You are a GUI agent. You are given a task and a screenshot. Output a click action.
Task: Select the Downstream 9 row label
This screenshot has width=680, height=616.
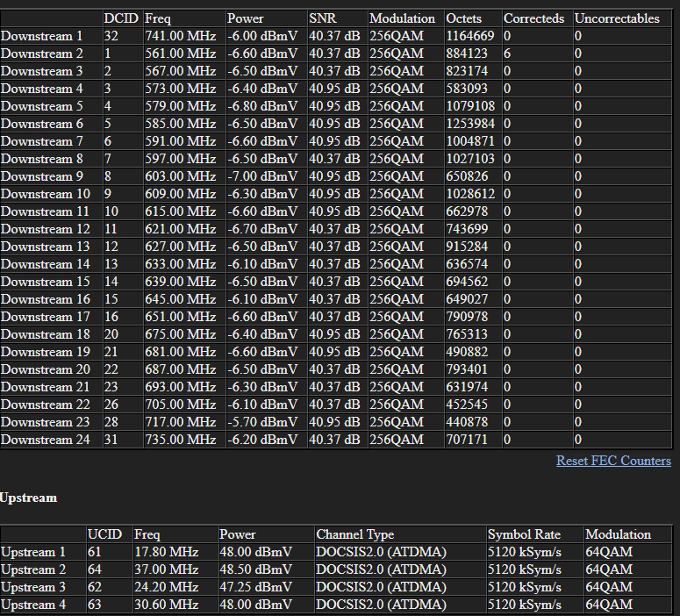point(41,176)
